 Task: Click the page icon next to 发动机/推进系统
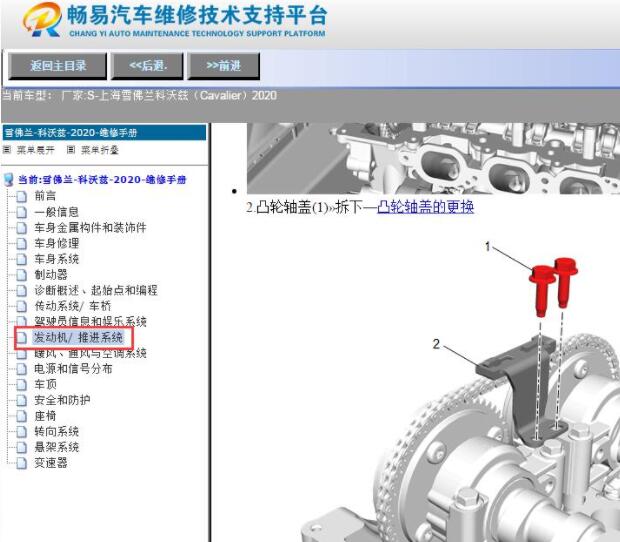click(x=21, y=338)
